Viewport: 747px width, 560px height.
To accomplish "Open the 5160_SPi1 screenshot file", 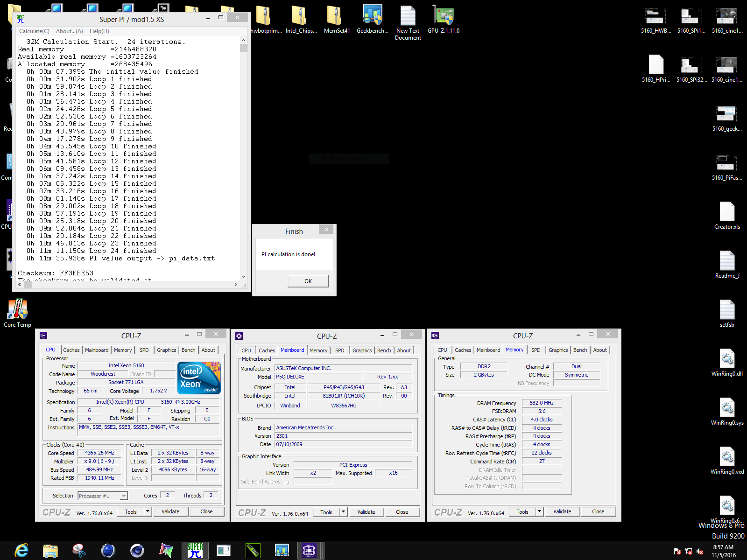I will [691, 21].
